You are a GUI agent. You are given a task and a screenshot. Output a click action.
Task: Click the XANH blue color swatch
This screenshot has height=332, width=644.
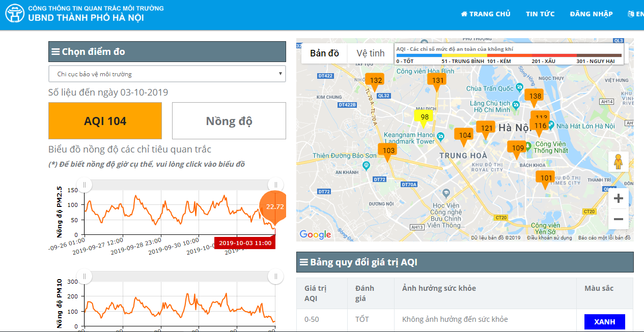point(604,322)
